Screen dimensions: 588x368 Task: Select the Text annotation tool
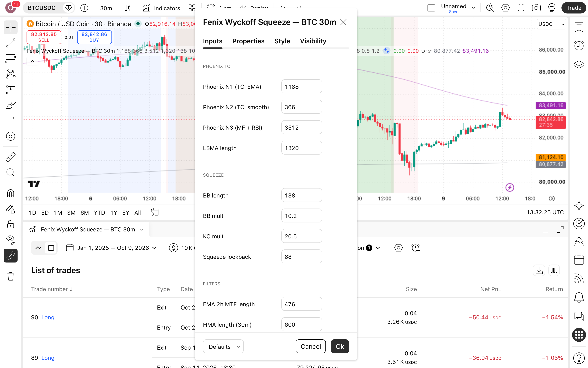click(x=11, y=121)
